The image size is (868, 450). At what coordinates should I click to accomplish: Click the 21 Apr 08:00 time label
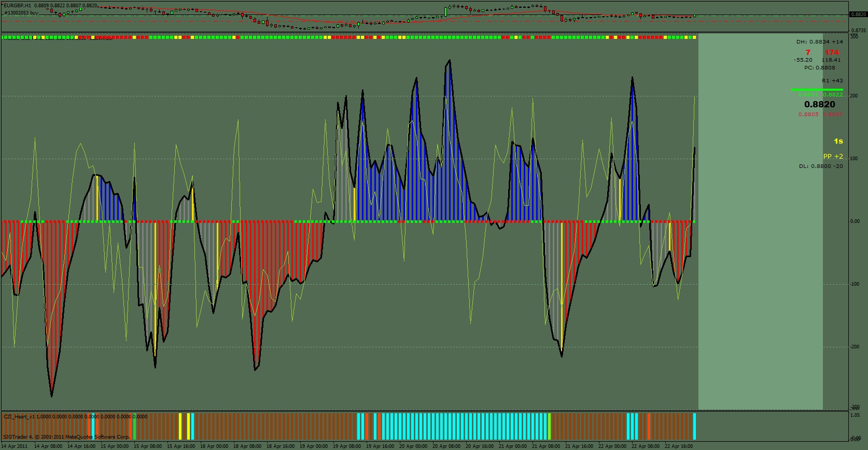(547, 446)
